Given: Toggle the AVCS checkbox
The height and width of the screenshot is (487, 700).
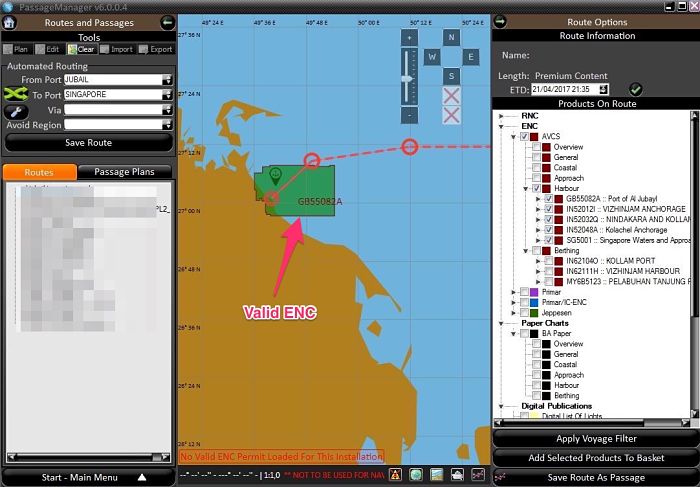Looking at the screenshot, I should coord(524,137).
